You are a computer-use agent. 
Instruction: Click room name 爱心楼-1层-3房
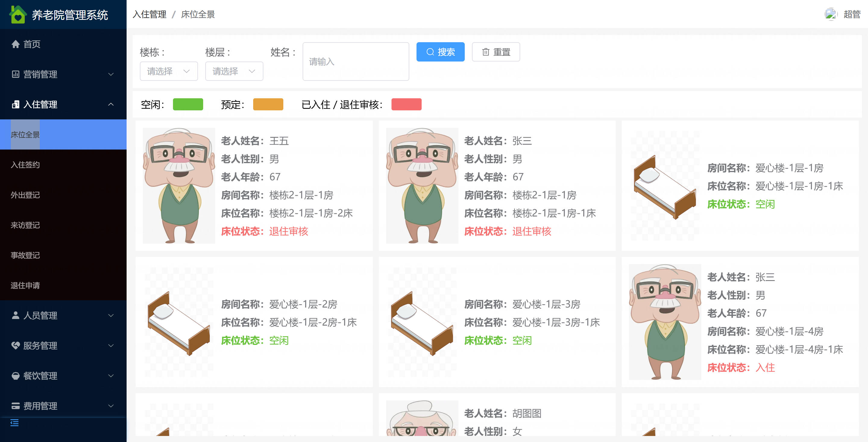click(x=546, y=304)
